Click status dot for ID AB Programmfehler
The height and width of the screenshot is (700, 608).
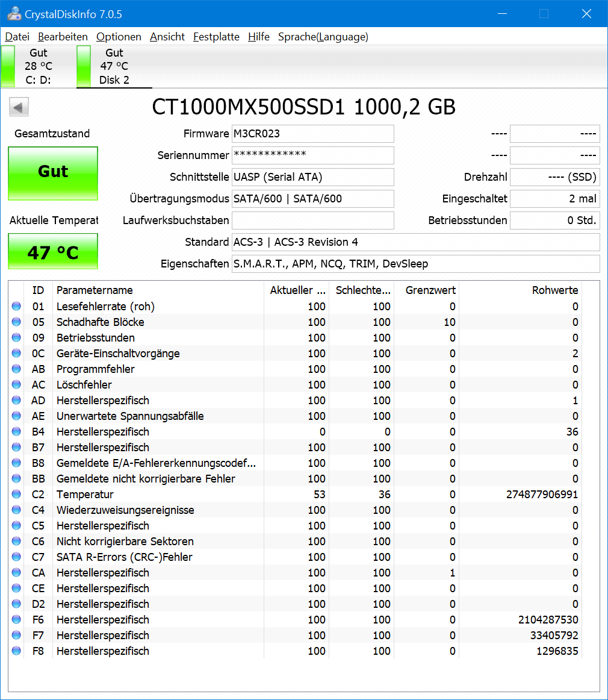[x=16, y=369]
